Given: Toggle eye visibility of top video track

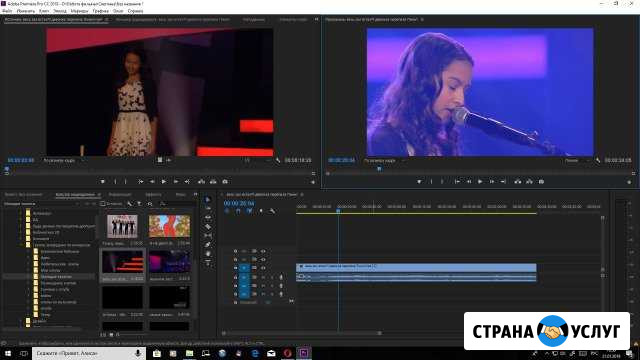Looking at the screenshot, I should 263,251.
